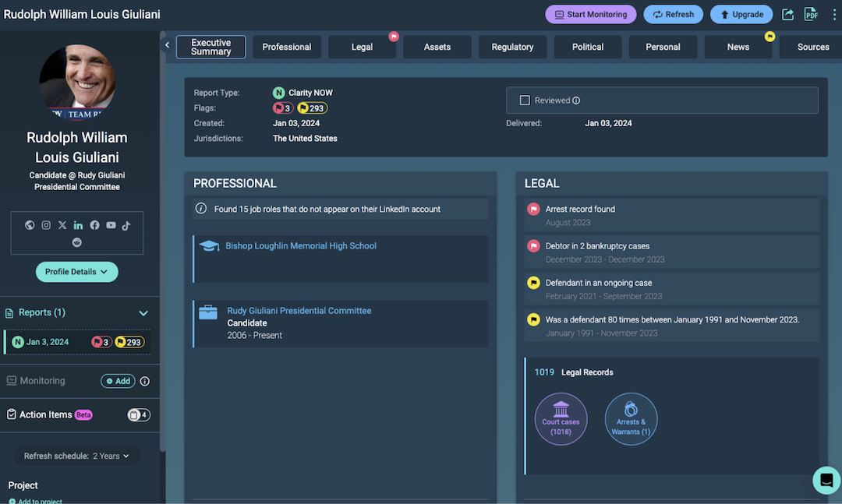Click the Start Monitoring button
Viewport: 842px width, 504px height.
590,14
